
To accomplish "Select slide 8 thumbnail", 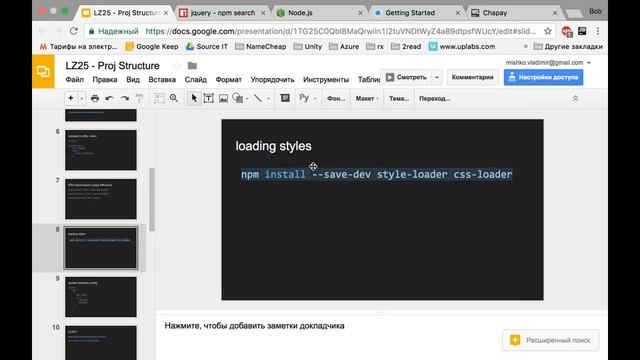I will [101, 248].
